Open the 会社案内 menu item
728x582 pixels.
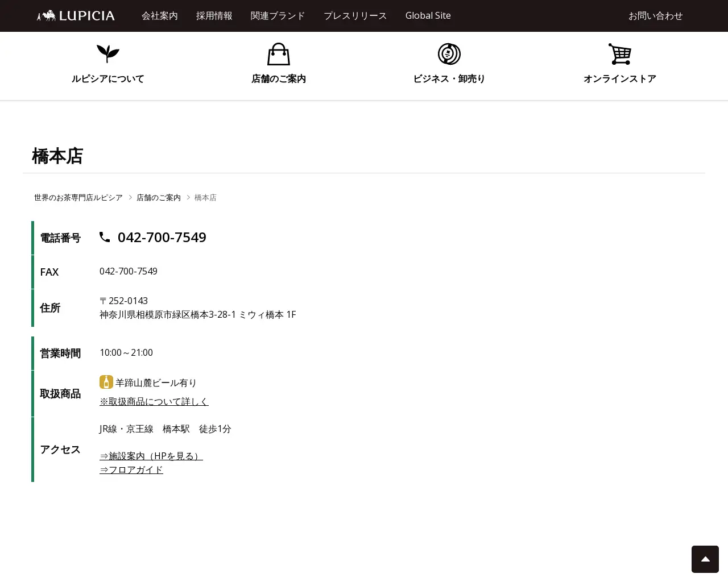point(160,16)
